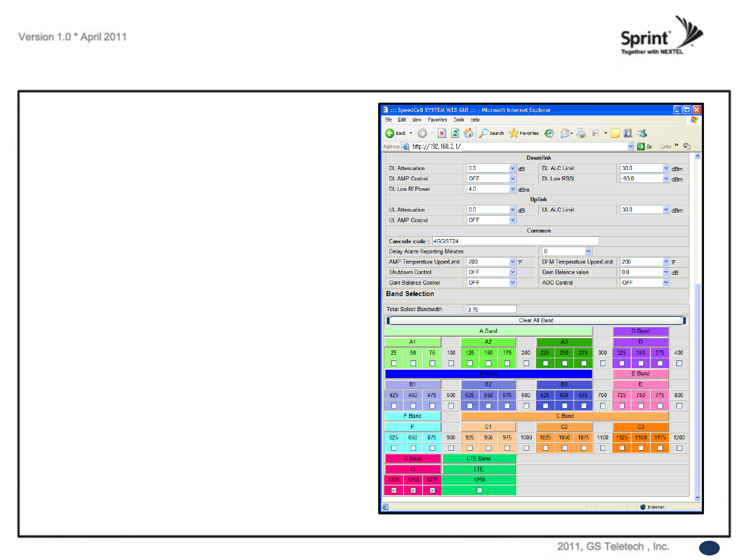Click the Forward arrow icon in the toolbar

pos(422,133)
